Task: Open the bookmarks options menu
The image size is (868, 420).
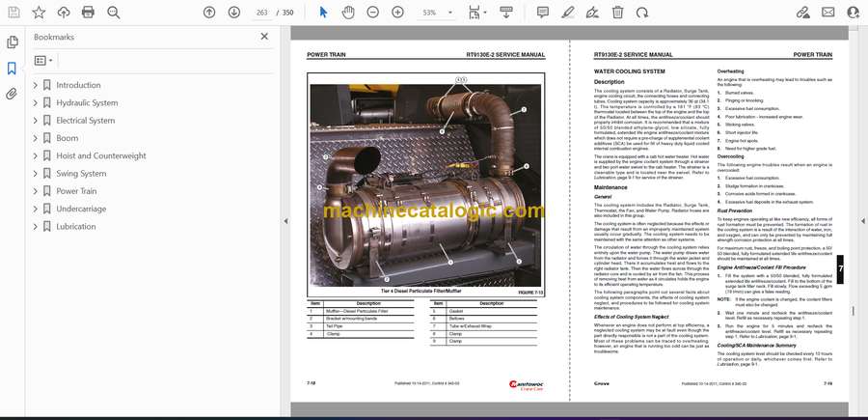Action: [43, 60]
